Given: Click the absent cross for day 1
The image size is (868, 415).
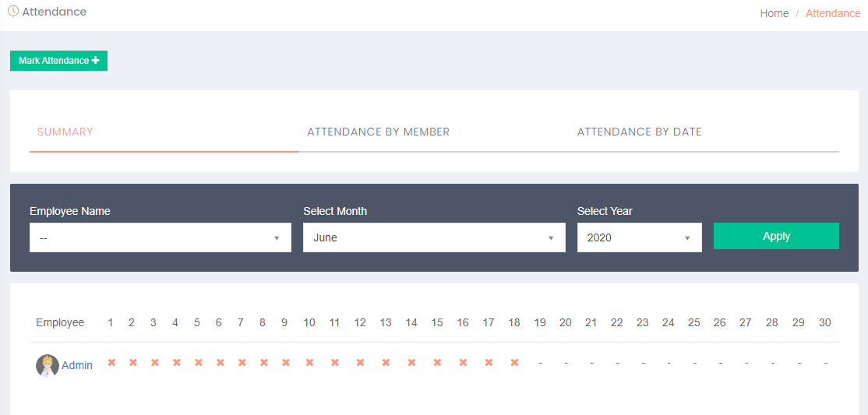Looking at the screenshot, I should click(111, 362).
